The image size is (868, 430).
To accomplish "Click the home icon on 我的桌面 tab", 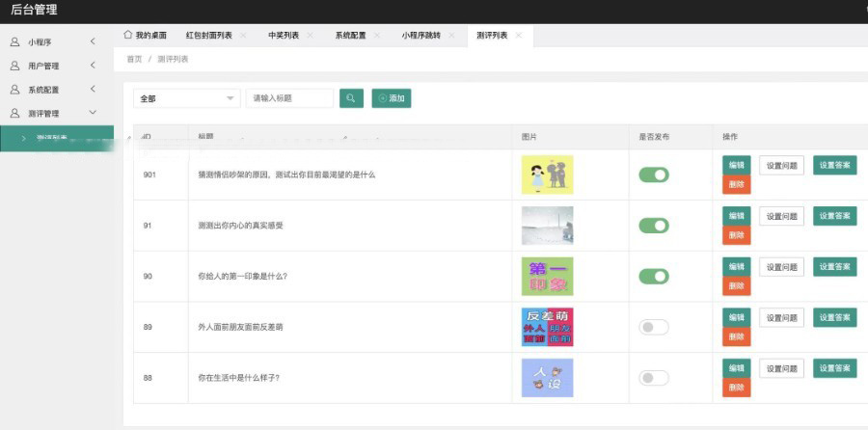I will click(128, 35).
